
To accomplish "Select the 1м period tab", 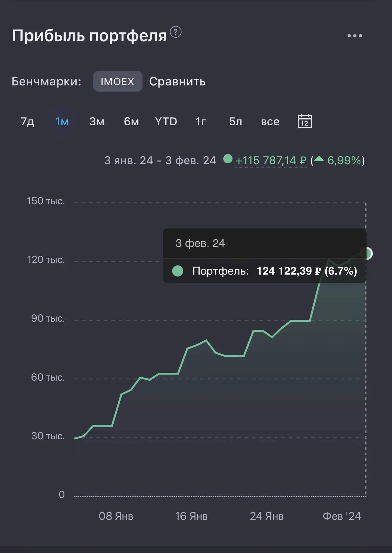I will click(62, 122).
